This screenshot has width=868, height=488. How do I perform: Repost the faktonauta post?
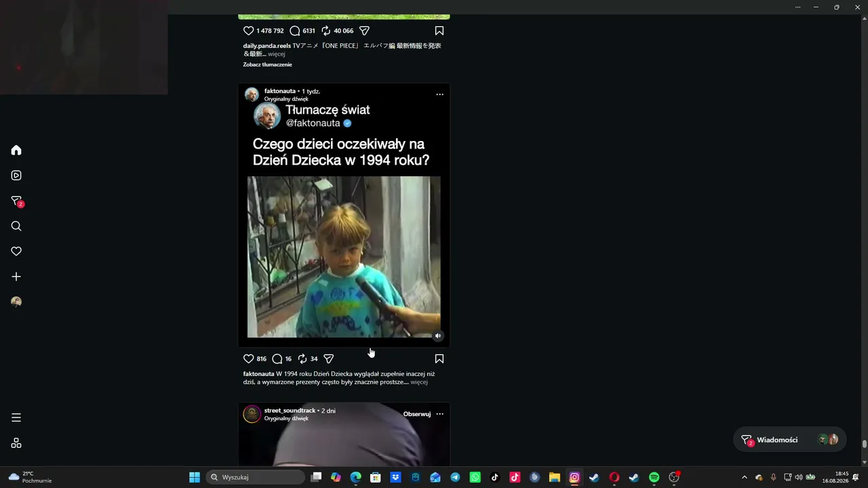[302, 359]
